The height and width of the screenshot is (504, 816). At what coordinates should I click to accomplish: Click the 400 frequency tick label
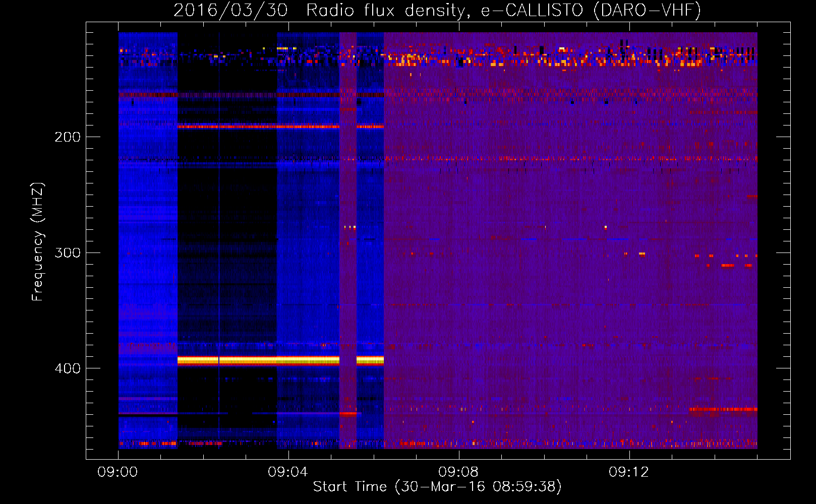click(68, 368)
